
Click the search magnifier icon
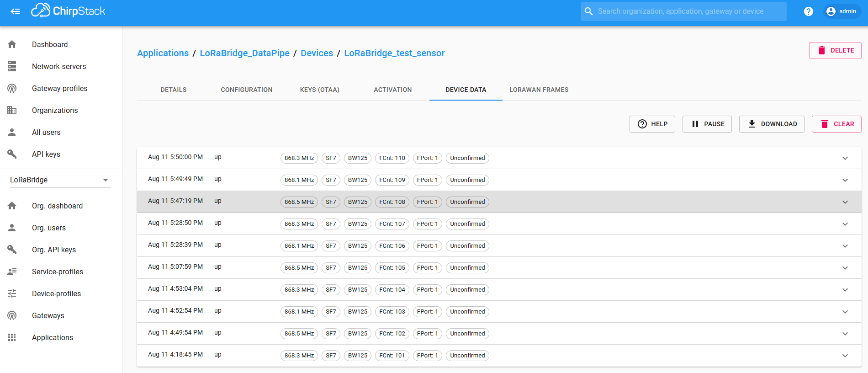coord(589,11)
